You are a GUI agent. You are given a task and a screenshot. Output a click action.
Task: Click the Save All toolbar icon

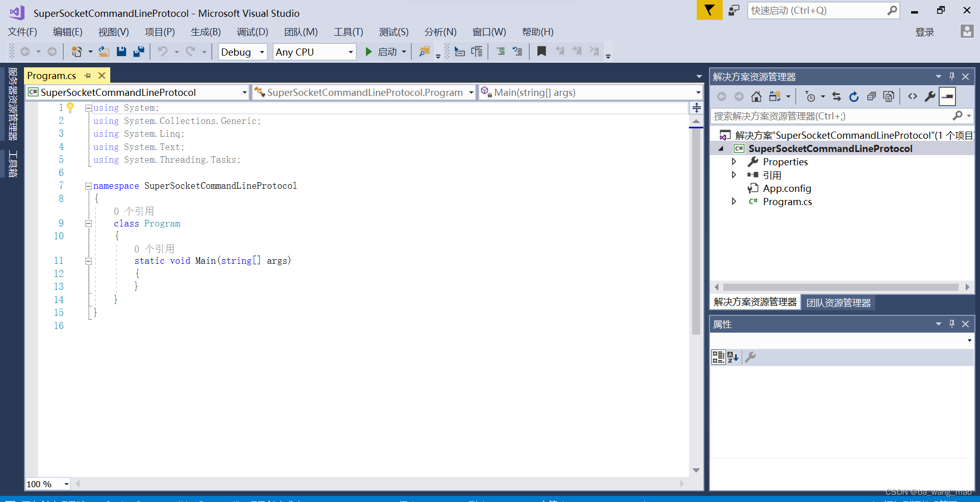(x=138, y=52)
